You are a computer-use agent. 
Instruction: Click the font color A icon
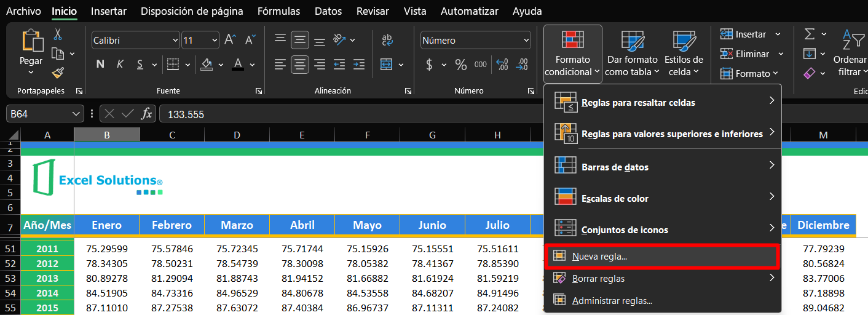(237, 64)
